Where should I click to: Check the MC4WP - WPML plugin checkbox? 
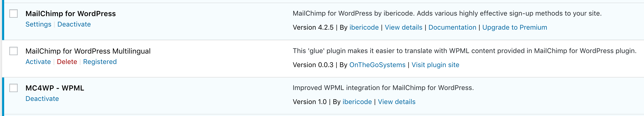click(13, 88)
